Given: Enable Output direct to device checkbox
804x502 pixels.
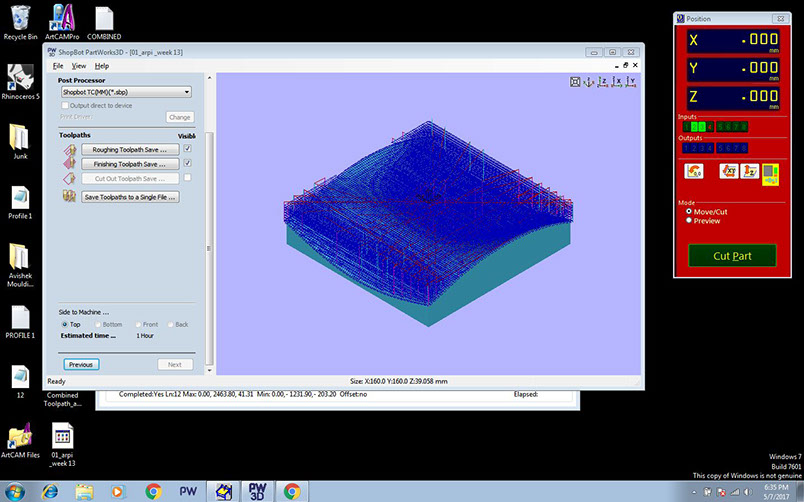Looking at the screenshot, I should [x=65, y=105].
